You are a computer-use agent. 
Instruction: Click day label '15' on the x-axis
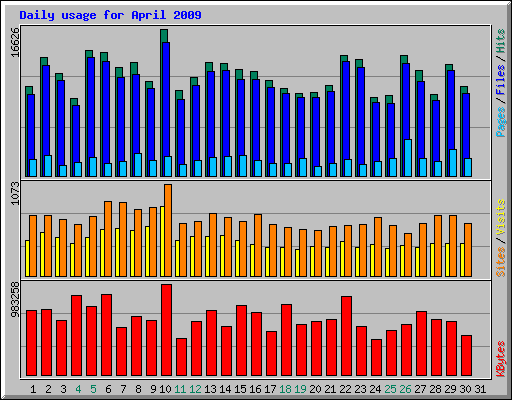point(240,389)
